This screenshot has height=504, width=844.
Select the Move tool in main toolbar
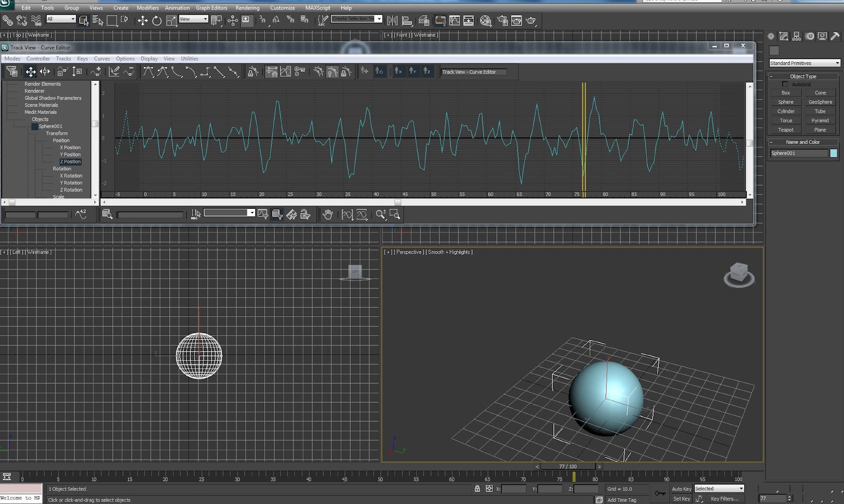(x=142, y=21)
